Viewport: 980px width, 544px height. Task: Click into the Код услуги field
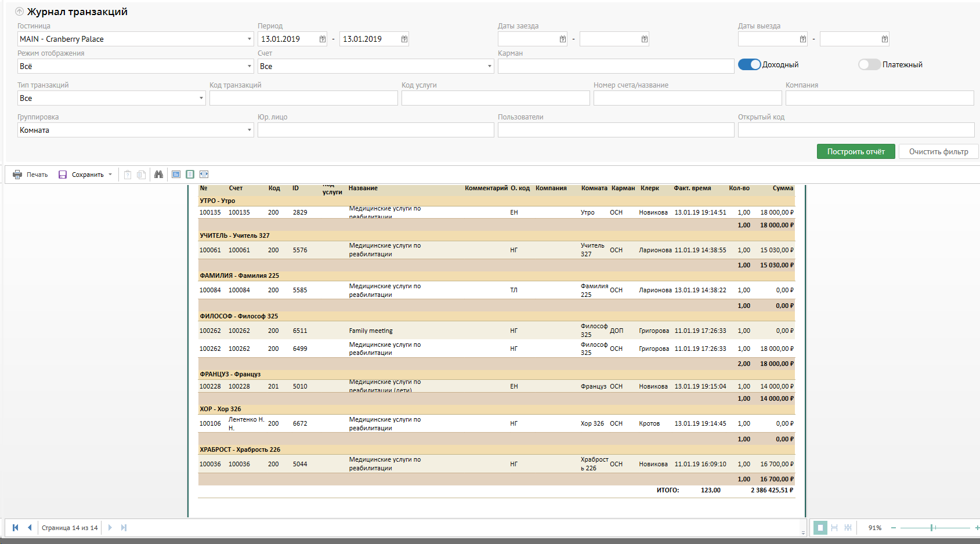click(x=495, y=98)
